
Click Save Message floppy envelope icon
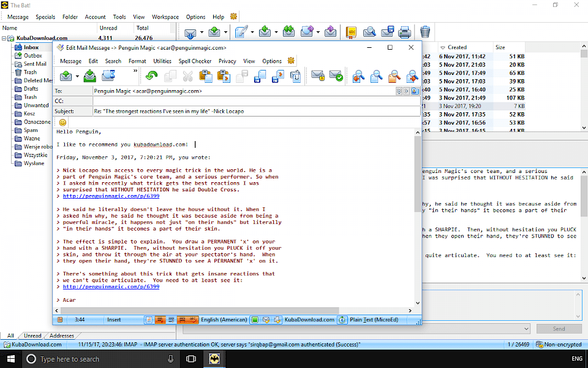pos(387,33)
